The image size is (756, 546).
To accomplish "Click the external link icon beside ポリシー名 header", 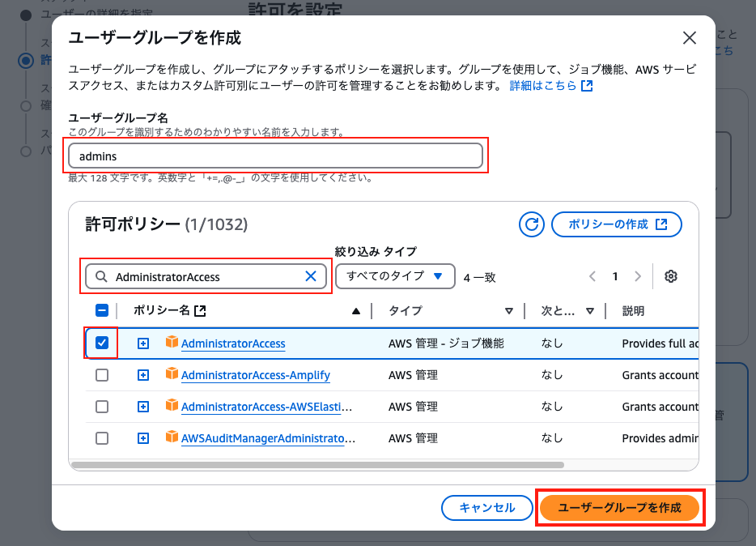I will coord(200,311).
